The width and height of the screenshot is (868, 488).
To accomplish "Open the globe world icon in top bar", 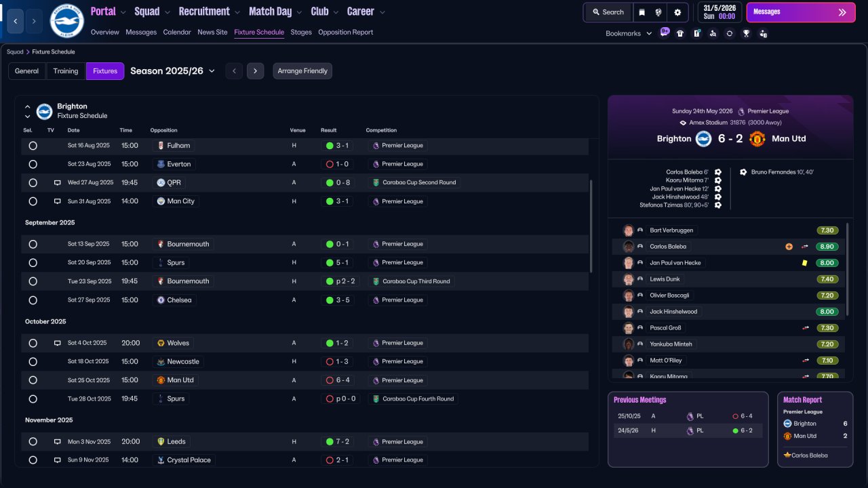I will pyautogui.click(x=658, y=12).
